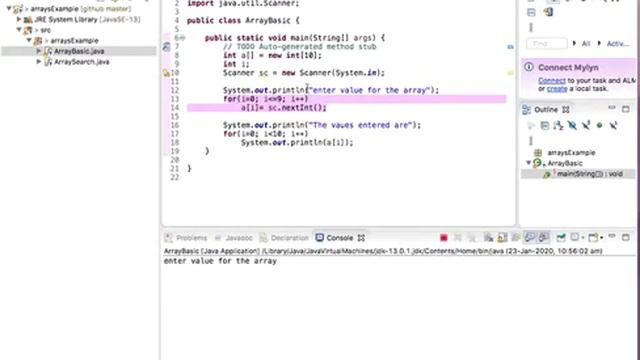
Task: Click Collapse All icon in Task List toolbar
Action: (531, 12)
